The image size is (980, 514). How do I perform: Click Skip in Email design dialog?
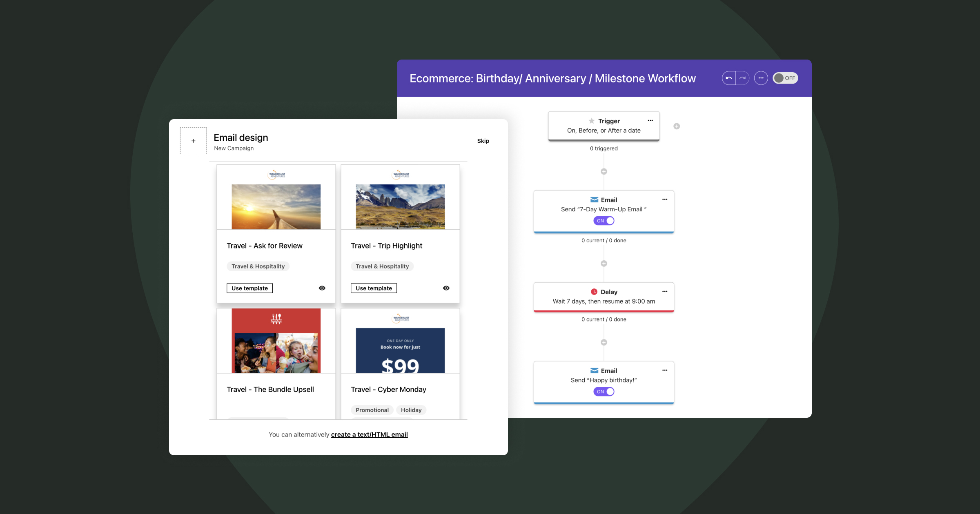[483, 141]
